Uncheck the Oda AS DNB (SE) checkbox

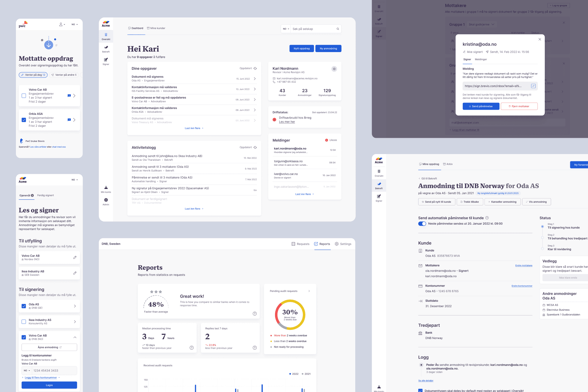click(24, 306)
